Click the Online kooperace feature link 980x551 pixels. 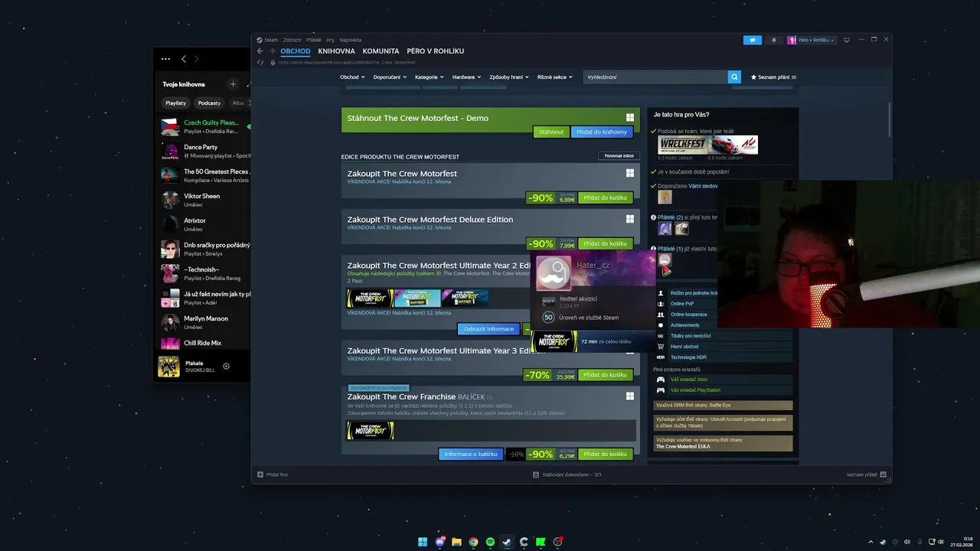[x=689, y=315]
